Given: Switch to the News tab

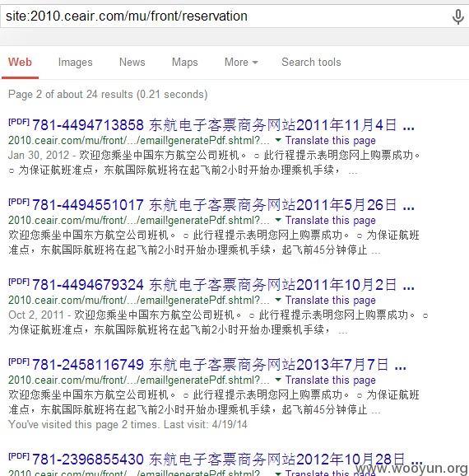Looking at the screenshot, I should coord(132,62).
